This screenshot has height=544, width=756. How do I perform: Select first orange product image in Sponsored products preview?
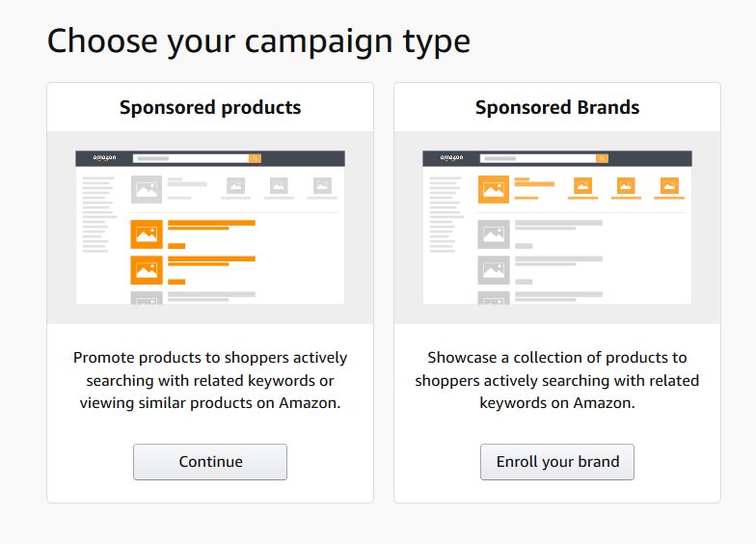pos(147,234)
